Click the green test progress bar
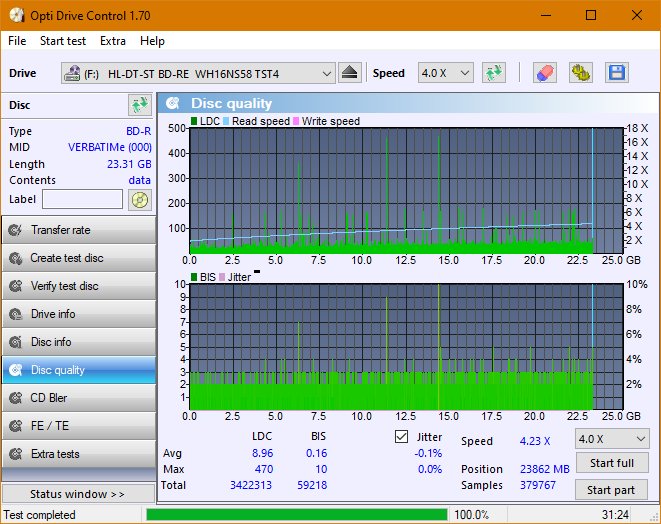Viewport: 661px width, 524px height. tap(297, 515)
